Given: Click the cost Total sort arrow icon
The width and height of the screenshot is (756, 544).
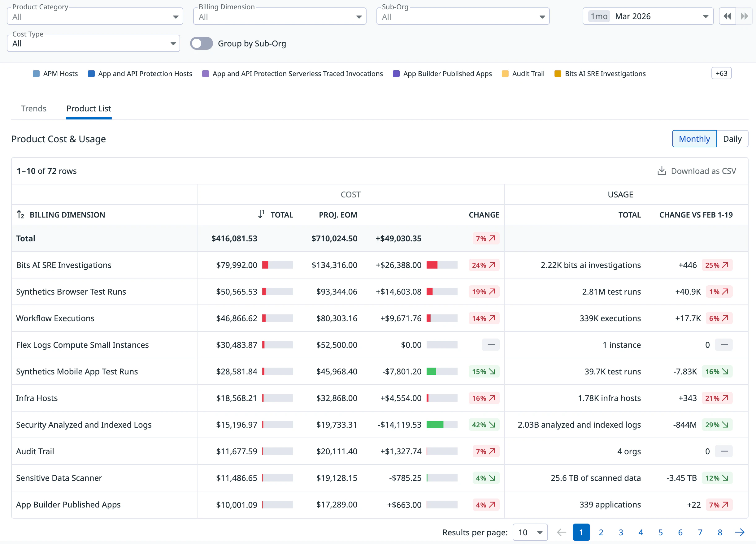Looking at the screenshot, I should pos(261,214).
